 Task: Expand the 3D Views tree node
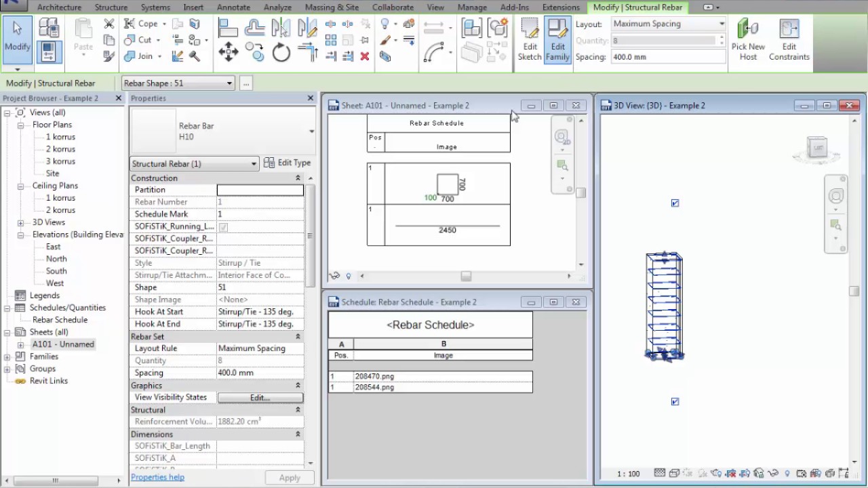tap(20, 222)
